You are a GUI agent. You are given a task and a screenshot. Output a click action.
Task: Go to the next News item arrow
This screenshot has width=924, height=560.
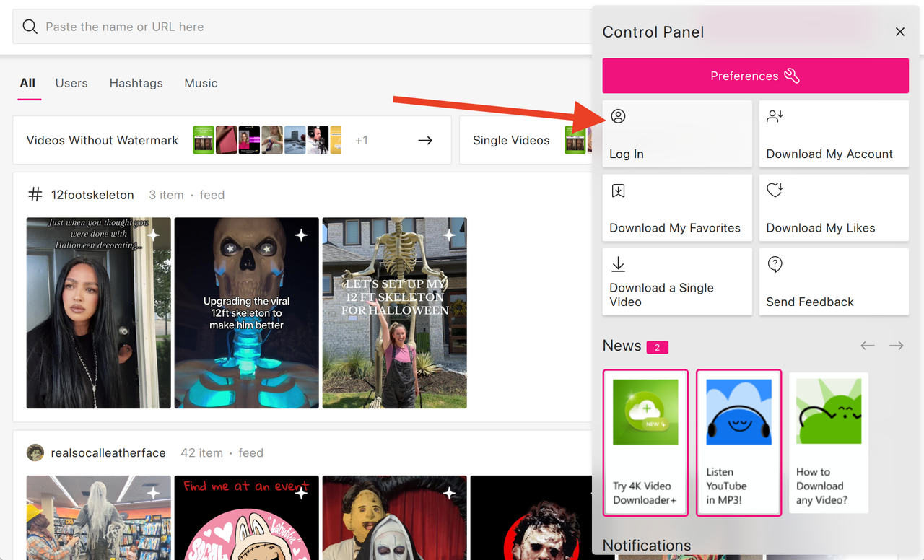(x=897, y=346)
